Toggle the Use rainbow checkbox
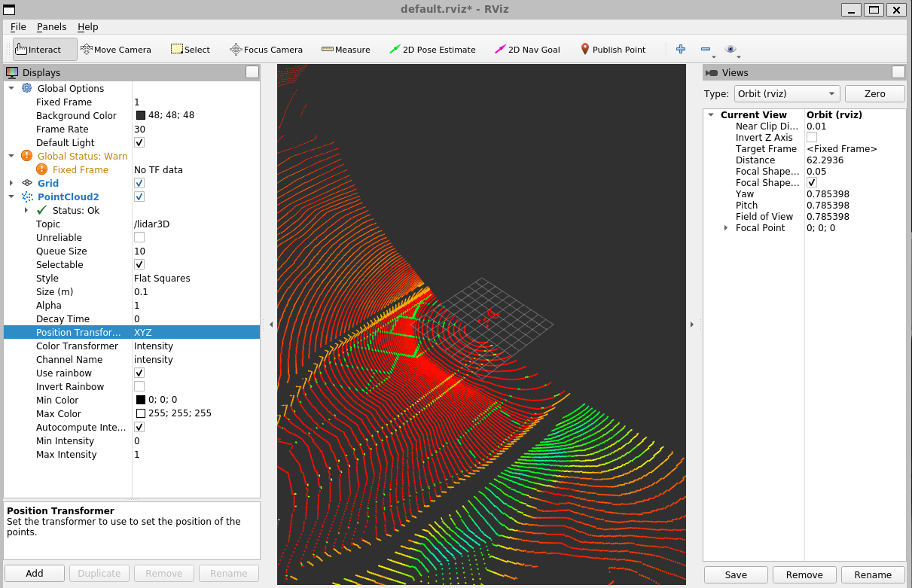The width and height of the screenshot is (912, 588). click(139, 373)
